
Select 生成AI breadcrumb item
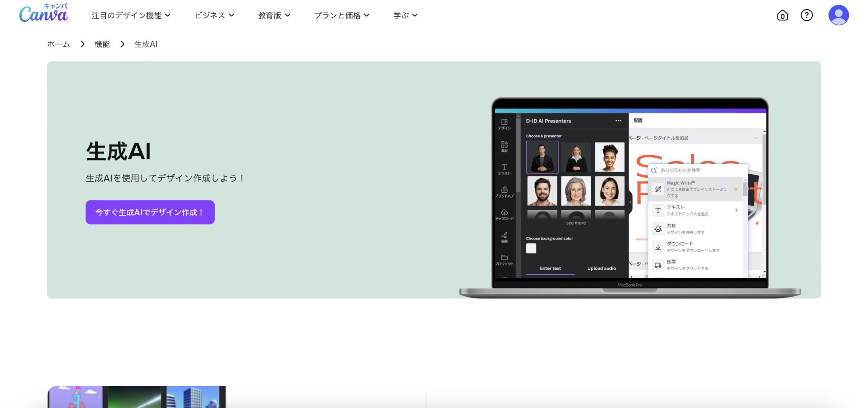[146, 44]
